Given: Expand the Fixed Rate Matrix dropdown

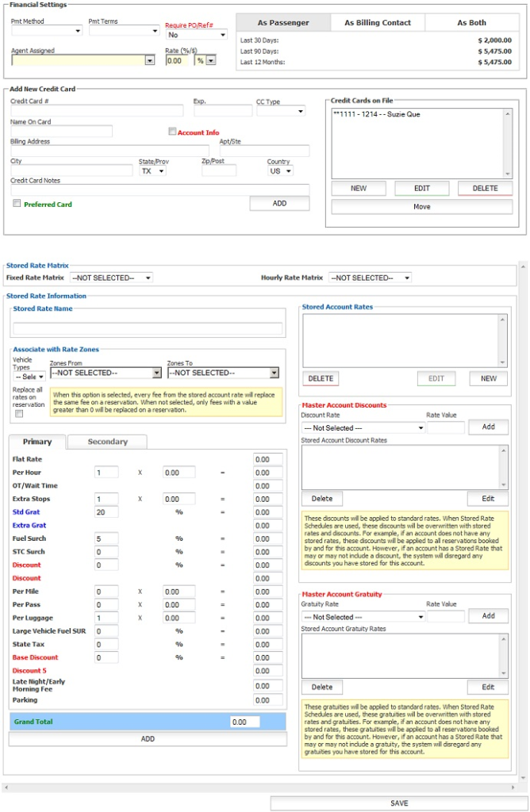Looking at the screenshot, I should pyautogui.click(x=111, y=278).
